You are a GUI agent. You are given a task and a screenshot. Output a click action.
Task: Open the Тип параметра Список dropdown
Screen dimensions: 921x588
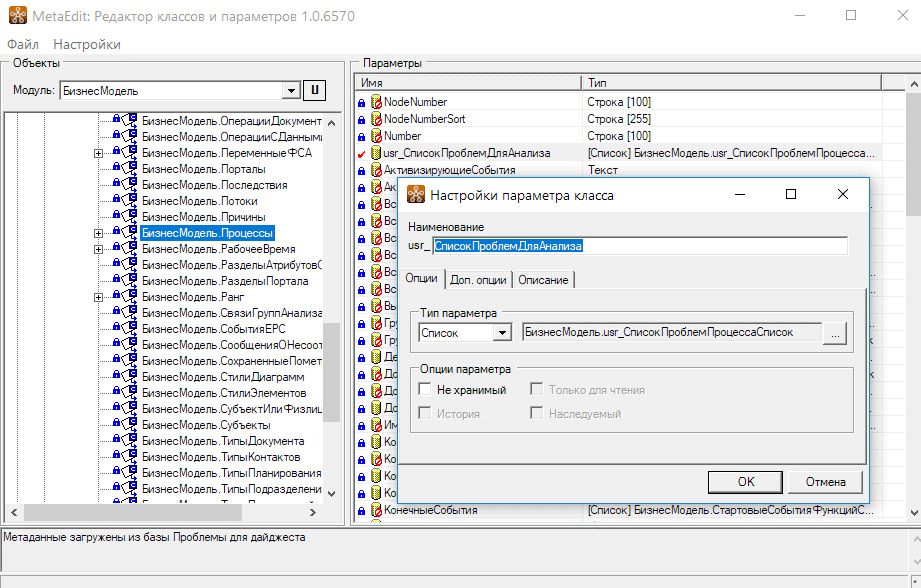pyautogui.click(x=503, y=333)
